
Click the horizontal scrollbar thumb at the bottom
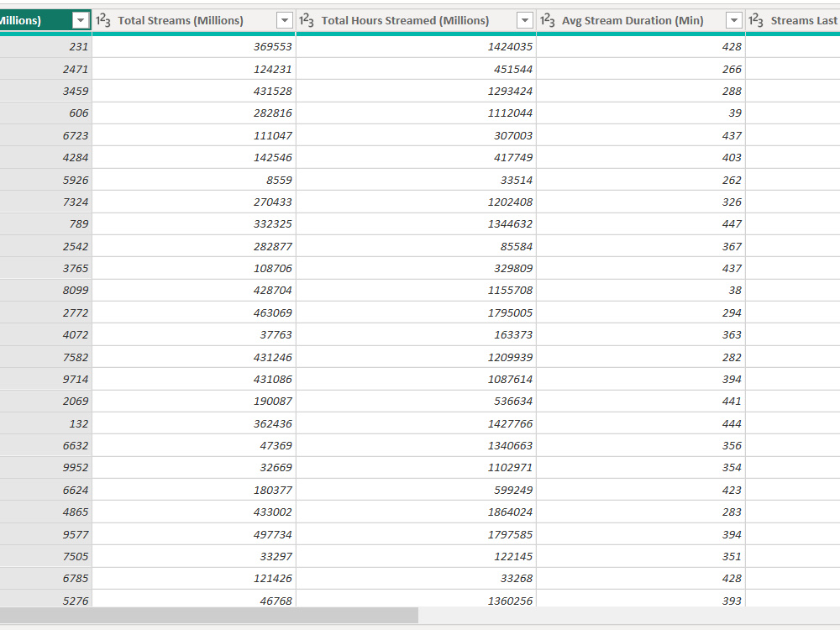tap(208, 616)
